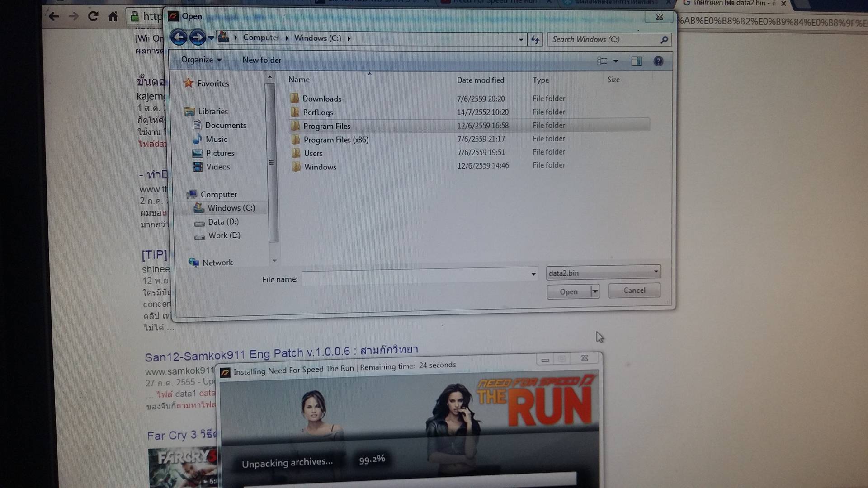Open the view options dropdown arrow
The width and height of the screenshot is (868, 488).
pyautogui.click(x=616, y=61)
